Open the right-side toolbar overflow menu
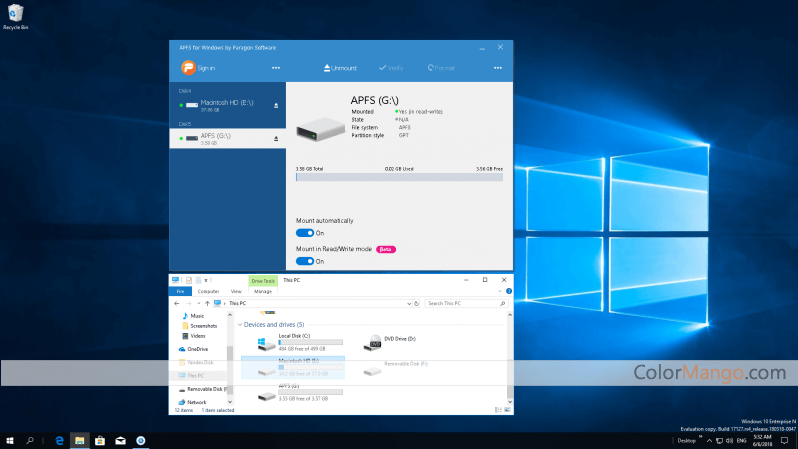Image resolution: width=798 pixels, height=449 pixels. [x=497, y=68]
